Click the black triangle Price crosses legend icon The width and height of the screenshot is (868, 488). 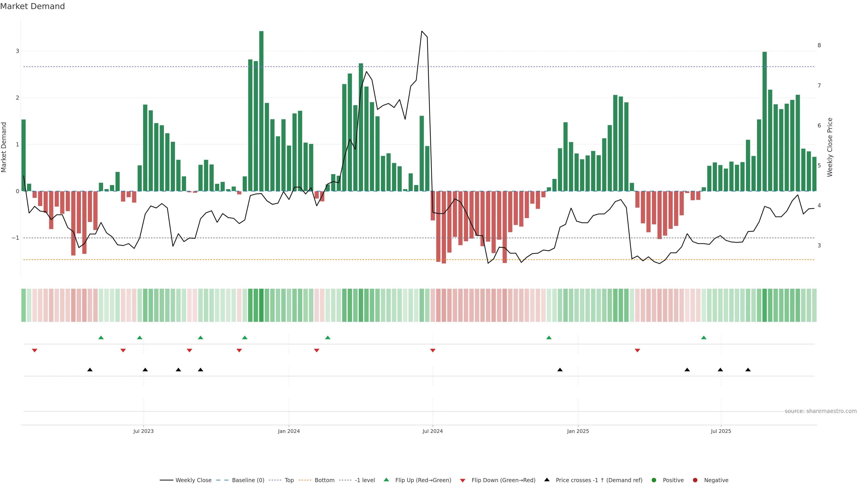tap(547, 480)
